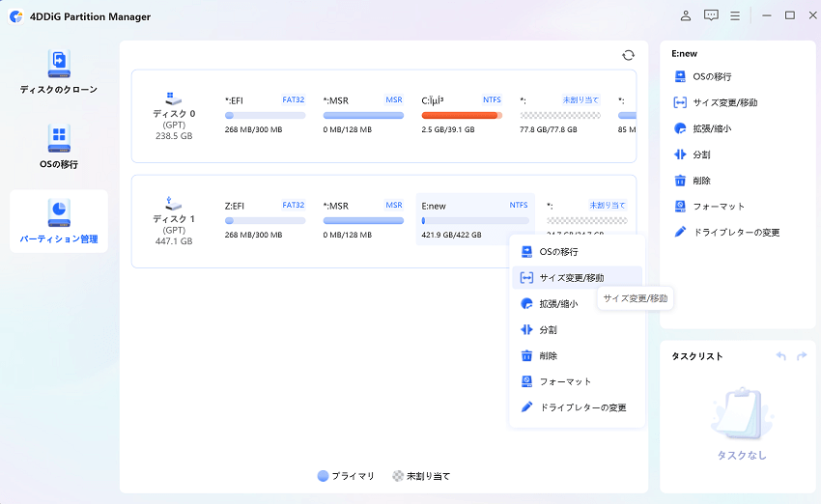This screenshot has height=504, width=821.
Task: Click the NTFS tag on E:new
Action: [x=519, y=205]
